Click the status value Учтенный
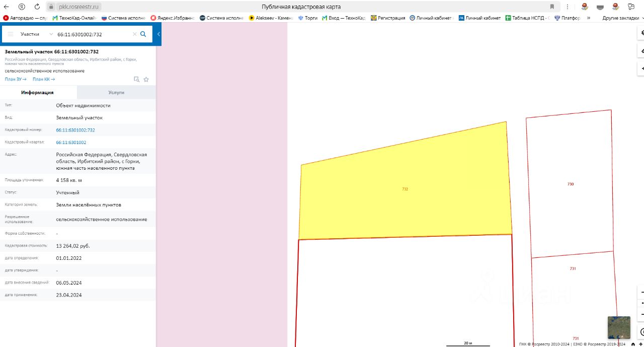Viewport: 644px width, 347px height. [x=68, y=192]
